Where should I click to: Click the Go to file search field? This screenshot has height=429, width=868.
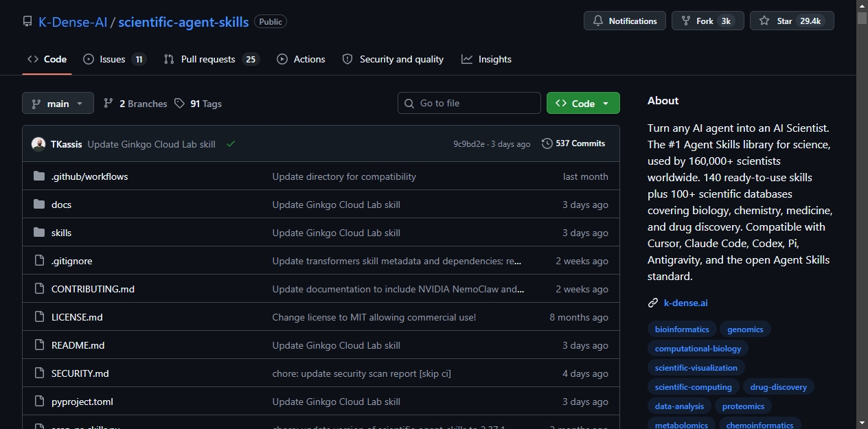click(x=469, y=103)
